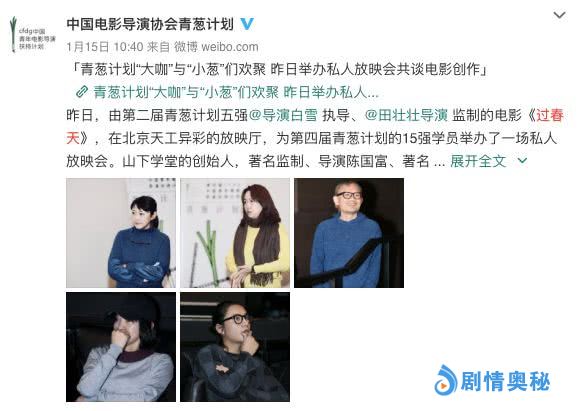Open the post timestamp 1月15日 10:40
The width and height of the screenshot is (578, 411).
point(105,47)
